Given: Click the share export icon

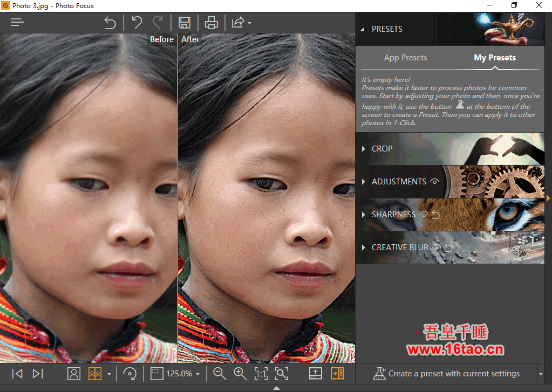Looking at the screenshot, I should (238, 23).
